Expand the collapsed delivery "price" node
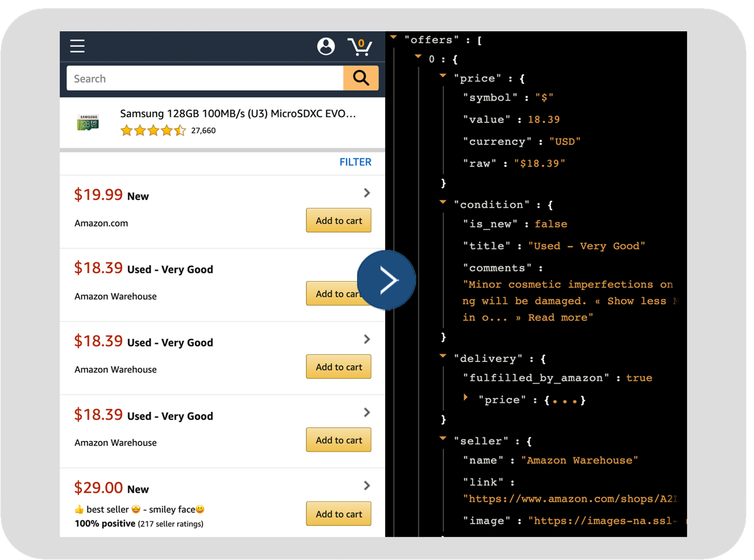The width and height of the screenshot is (754, 560). pyautogui.click(x=466, y=397)
